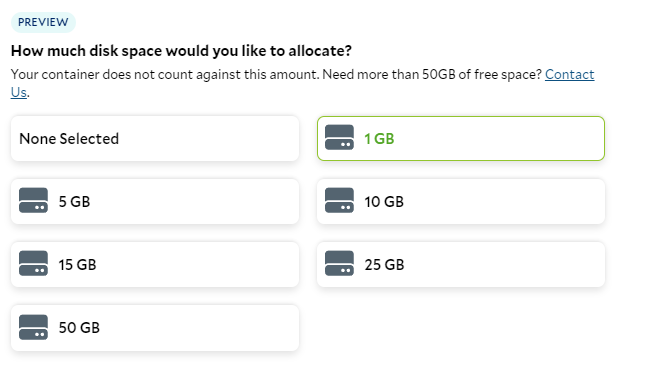Choose the 15 GB text label
Screen dimensions: 655x370
click(77, 265)
